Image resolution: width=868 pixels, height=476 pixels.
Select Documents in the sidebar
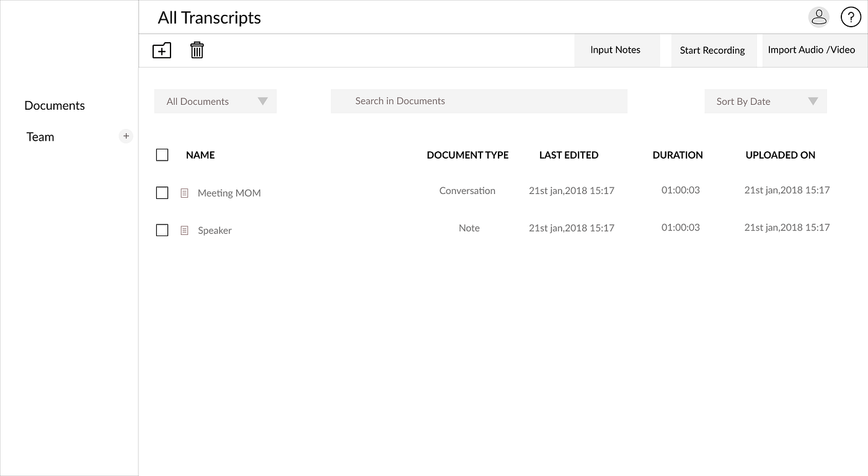55,105
